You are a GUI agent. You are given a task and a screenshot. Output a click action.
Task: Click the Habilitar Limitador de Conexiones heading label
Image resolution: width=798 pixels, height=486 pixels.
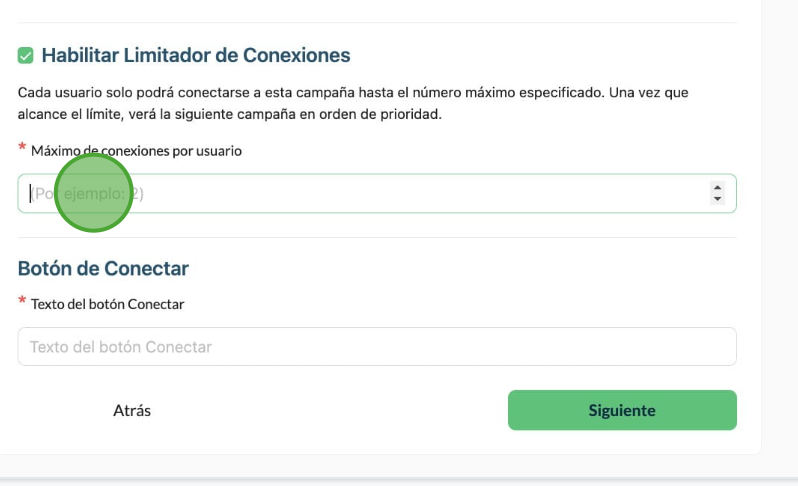click(196, 55)
